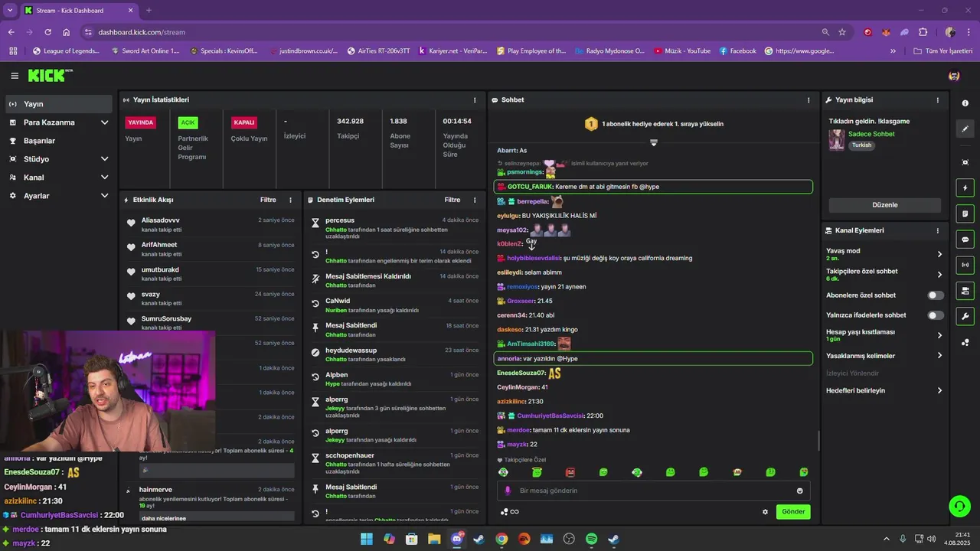Open the Müzik - YouTube bookmark

(681, 51)
